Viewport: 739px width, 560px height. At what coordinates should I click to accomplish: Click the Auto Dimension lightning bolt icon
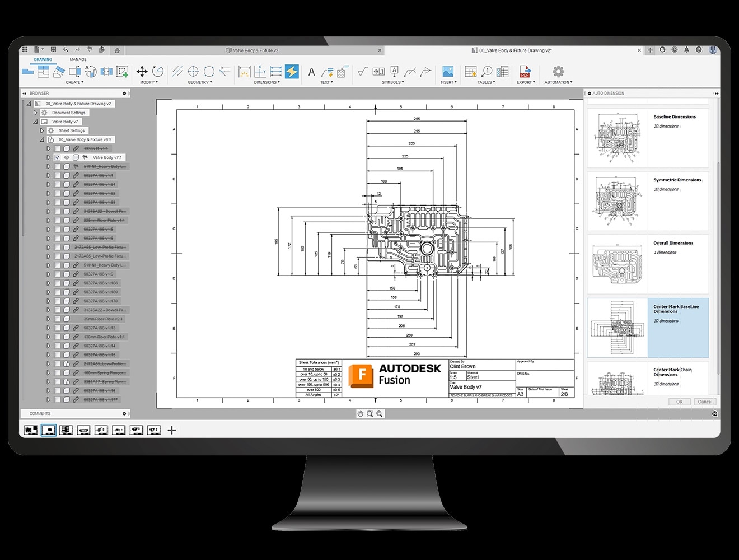tap(292, 71)
